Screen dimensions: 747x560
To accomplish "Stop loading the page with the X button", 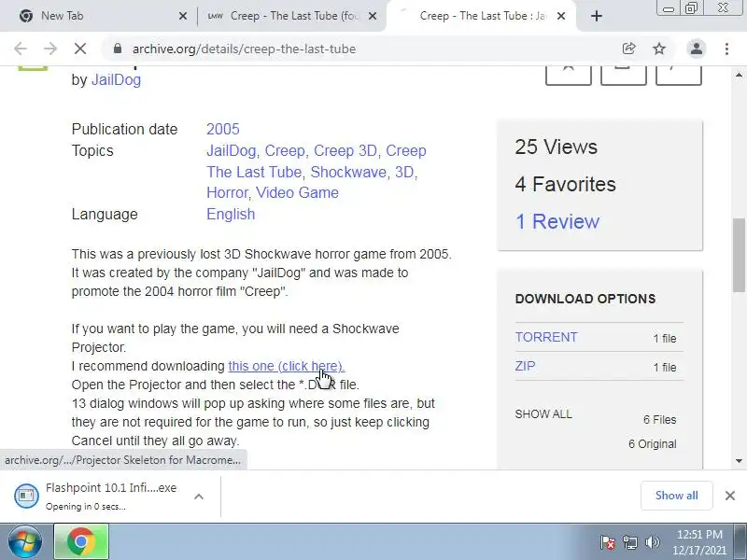I will click(x=80, y=49).
